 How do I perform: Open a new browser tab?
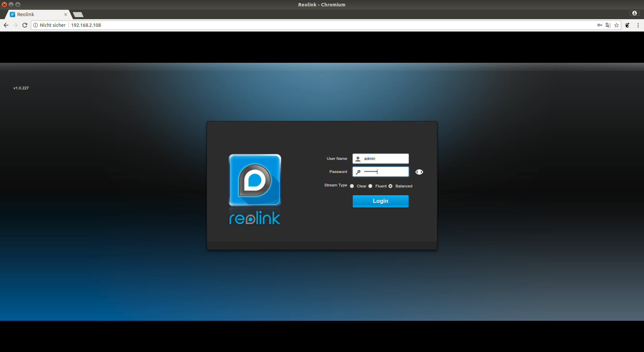tap(78, 14)
